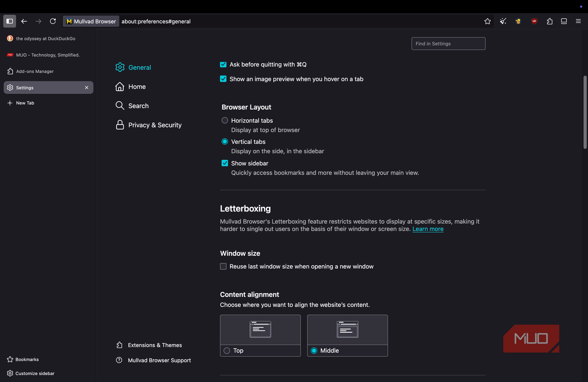This screenshot has width=588, height=382.
Task: Open the Letterboxing Learn more link
Action: click(428, 229)
